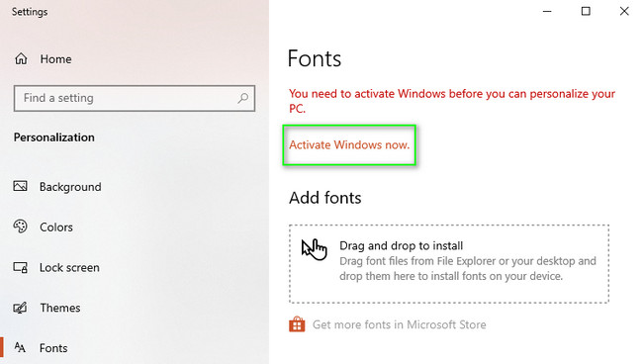643x364 pixels.
Task: Click the Personalization section heading
Action: (x=54, y=137)
